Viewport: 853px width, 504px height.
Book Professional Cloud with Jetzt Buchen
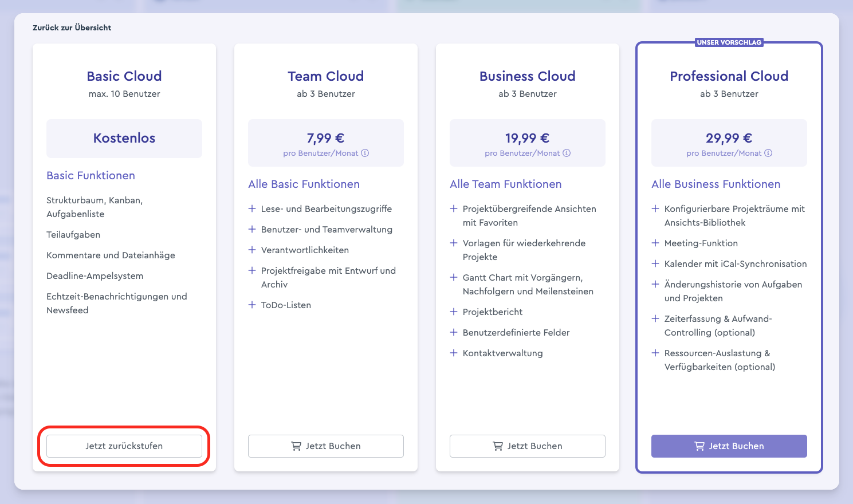click(729, 446)
